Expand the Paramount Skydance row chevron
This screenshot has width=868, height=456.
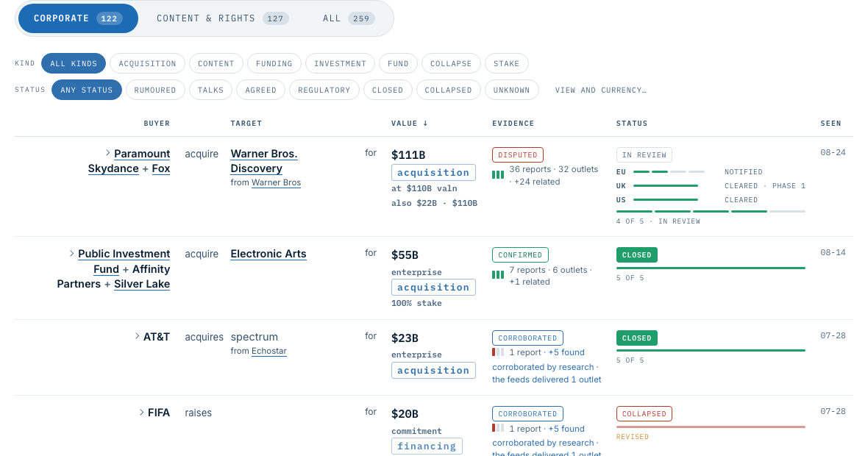pyautogui.click(x=107, y=153)
